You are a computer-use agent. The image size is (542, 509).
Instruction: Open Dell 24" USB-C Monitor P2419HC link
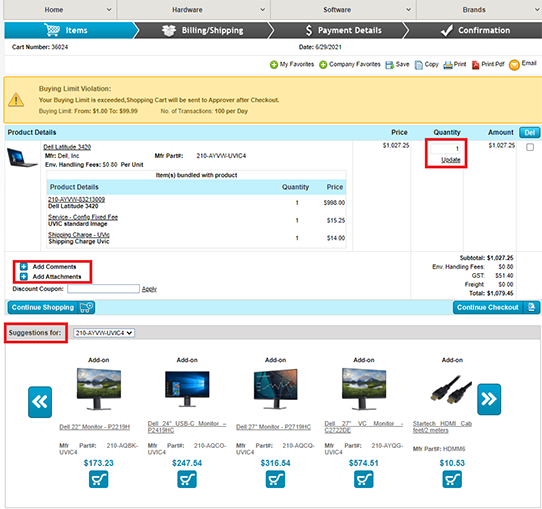[187, 427]
